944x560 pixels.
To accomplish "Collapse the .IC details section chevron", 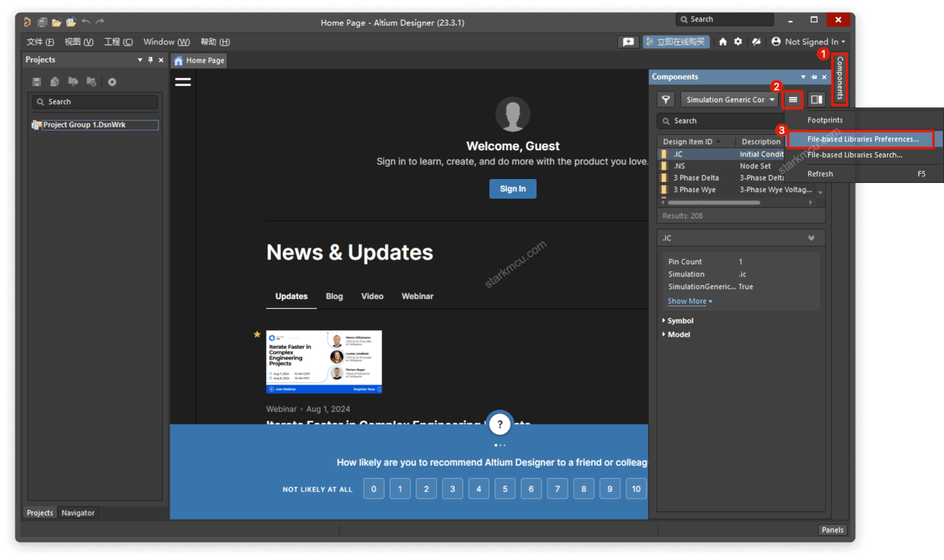I will 811,238.
